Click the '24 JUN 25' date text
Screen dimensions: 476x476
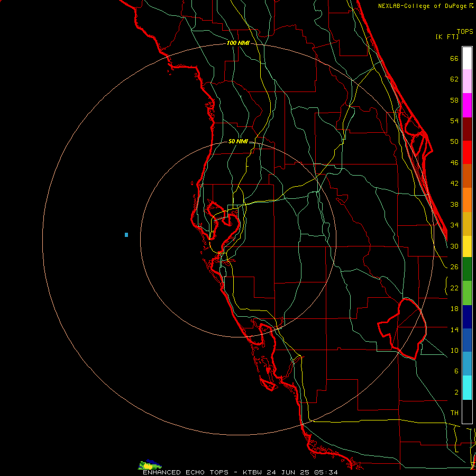point(288,472)
